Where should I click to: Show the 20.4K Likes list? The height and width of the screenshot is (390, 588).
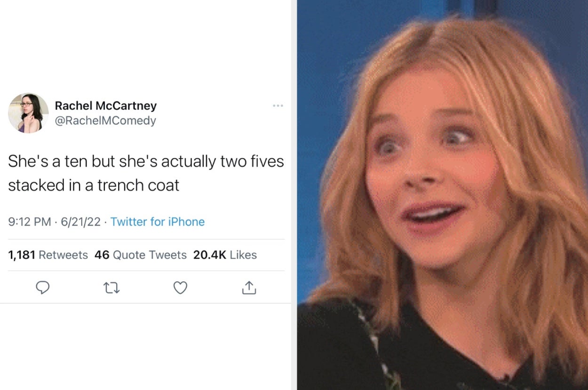point(225,255)
